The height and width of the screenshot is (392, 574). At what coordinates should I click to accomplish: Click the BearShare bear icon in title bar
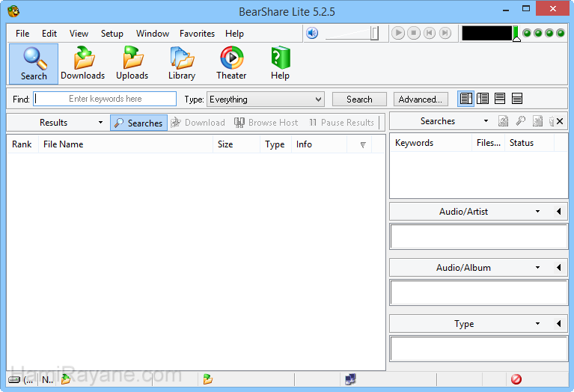click(13, 11)
